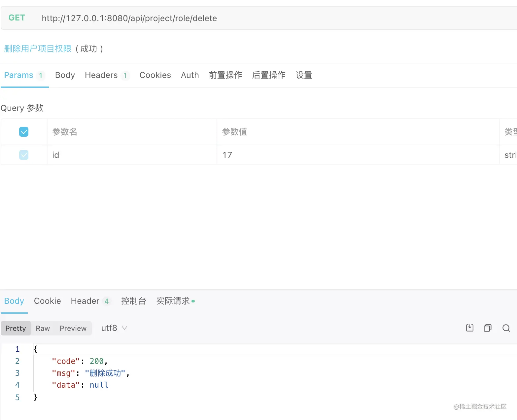
Task: Uncheck the id parameter row checkbox
Action: pyautogui.click(x=24, y=155)
